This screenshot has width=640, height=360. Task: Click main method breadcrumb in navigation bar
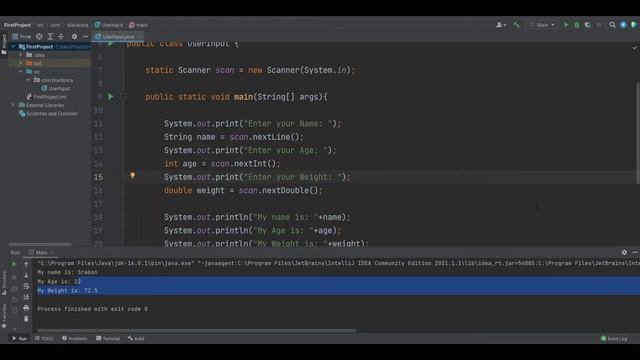click(138, 25)
